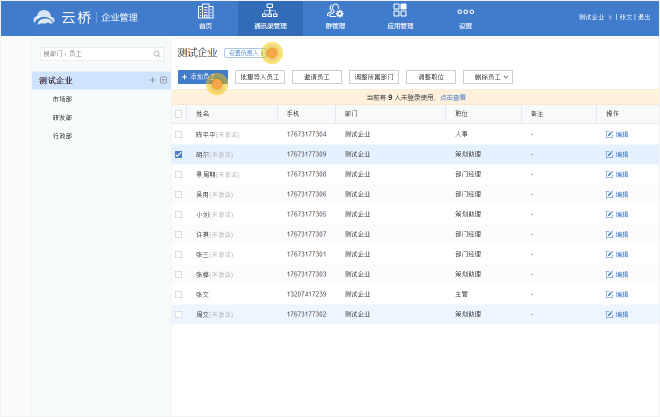The height and width of the screenshot is (417, 660).
Task: Click the 添加员工 button
Action: 203,77
